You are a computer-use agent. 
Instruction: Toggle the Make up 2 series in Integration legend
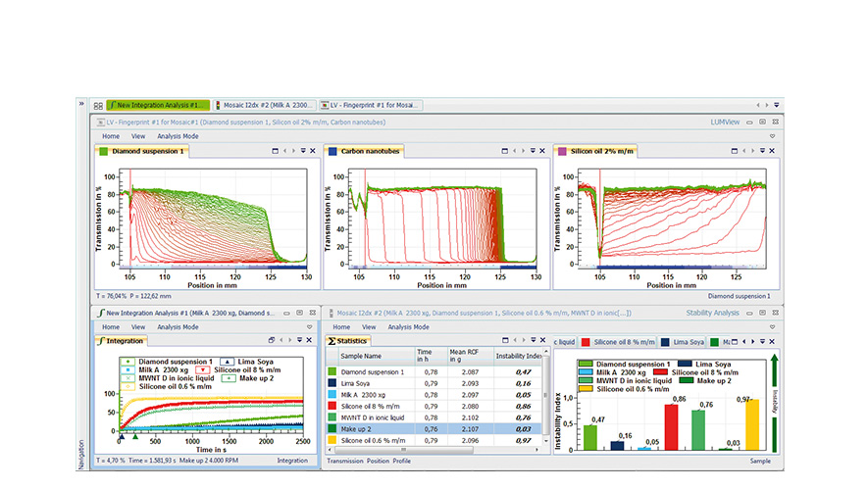point(256,378)
